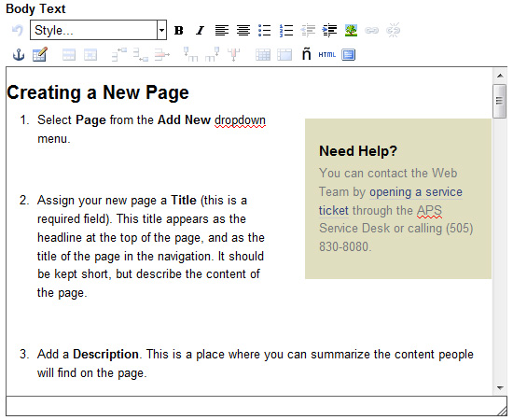Toggle fullscreen editor mode icon

click(349, 55)
